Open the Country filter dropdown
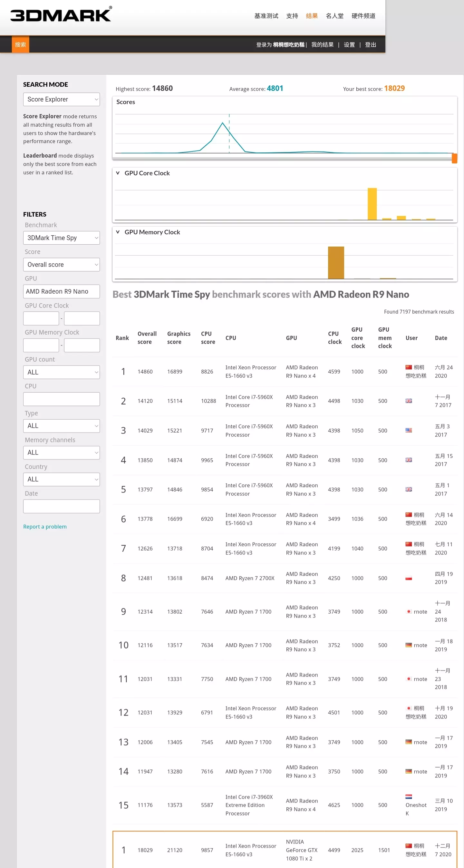464x868 pixels. (x=61, y=480)
